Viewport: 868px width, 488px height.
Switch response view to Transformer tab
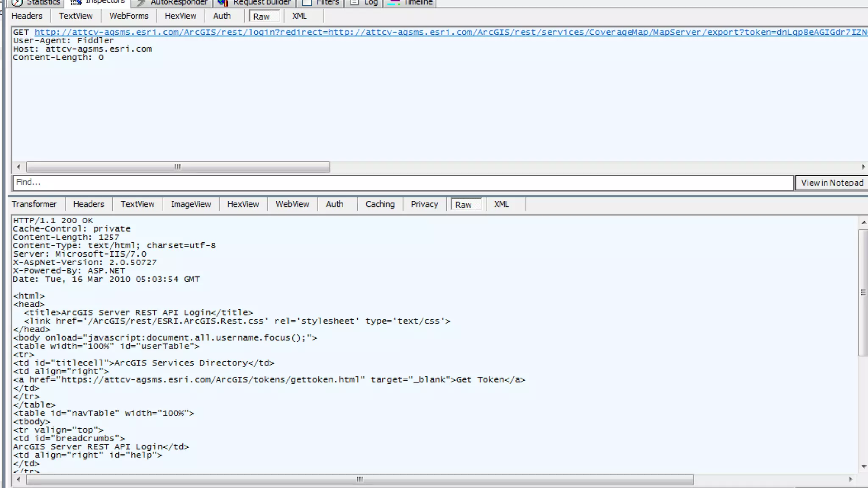click(34, 204)
